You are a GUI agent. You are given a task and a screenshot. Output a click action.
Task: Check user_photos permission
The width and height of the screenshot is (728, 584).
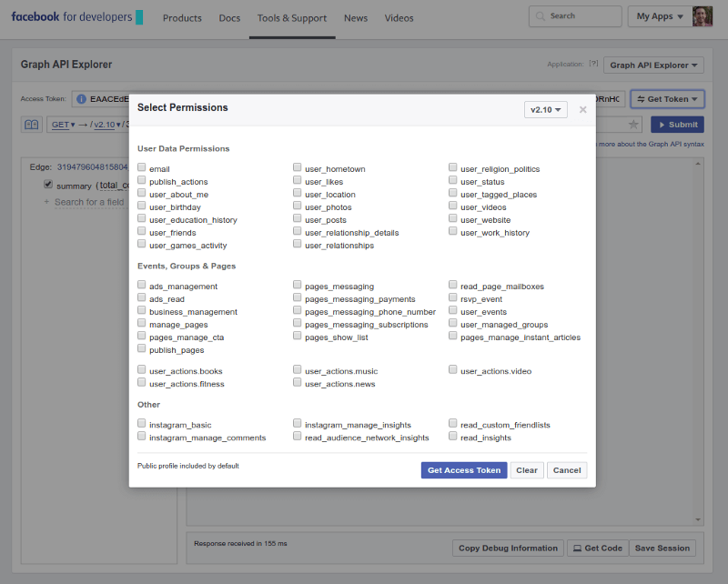point(298,206)
